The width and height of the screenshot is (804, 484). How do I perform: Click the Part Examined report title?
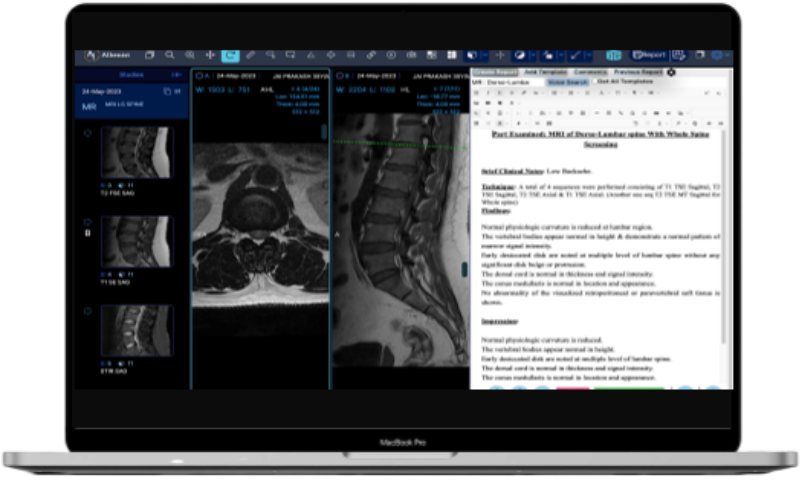click(x=600, y=139)
